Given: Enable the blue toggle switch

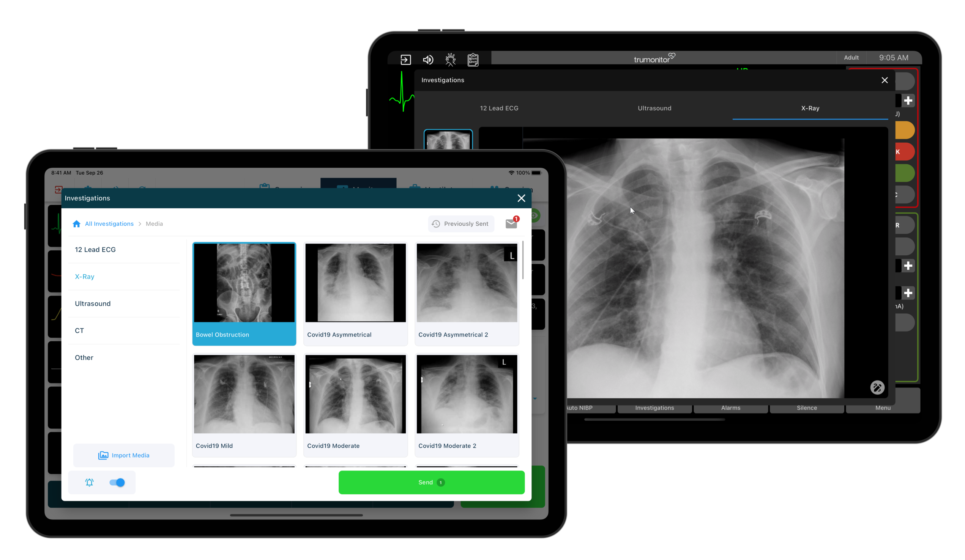Looking at the screenshot, I should (117, 482).
